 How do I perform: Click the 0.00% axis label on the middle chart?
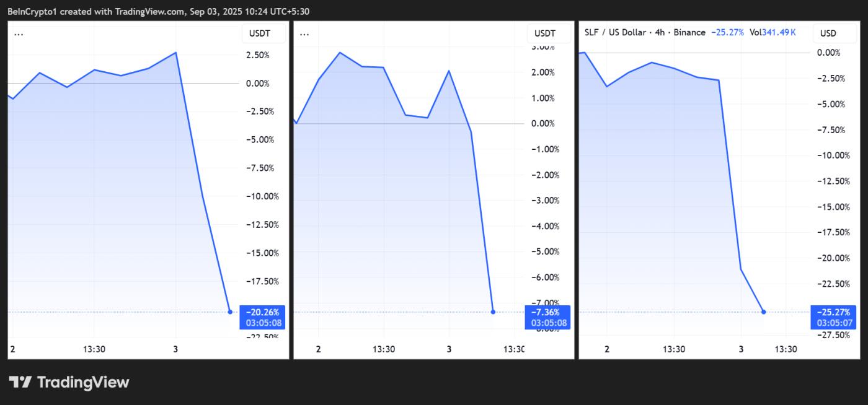(x=544, y=124)
